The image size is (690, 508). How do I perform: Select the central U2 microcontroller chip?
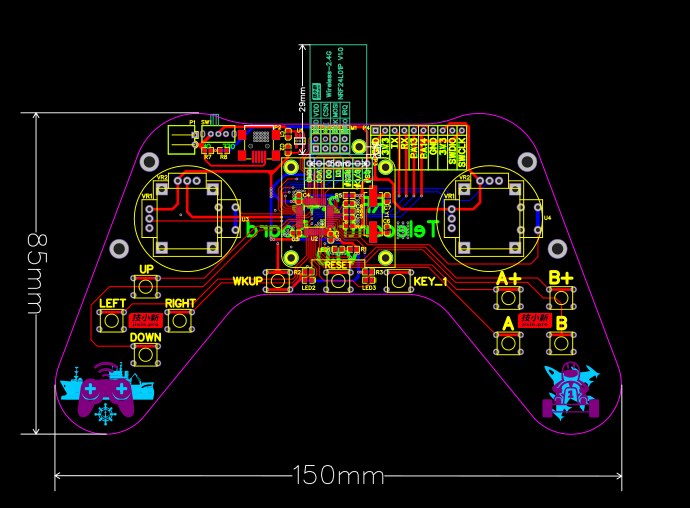pyautogui.click(x=314, y=216)
